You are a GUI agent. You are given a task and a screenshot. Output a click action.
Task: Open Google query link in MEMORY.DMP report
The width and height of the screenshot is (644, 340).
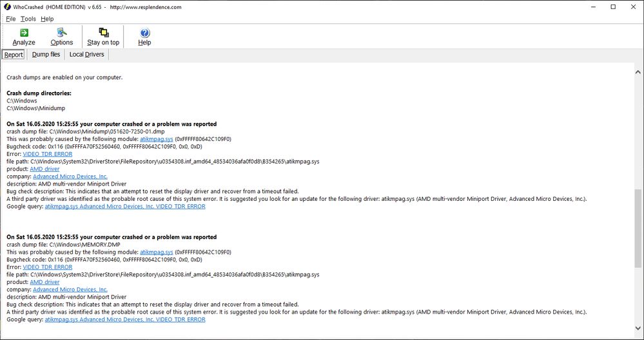(125, 319)
